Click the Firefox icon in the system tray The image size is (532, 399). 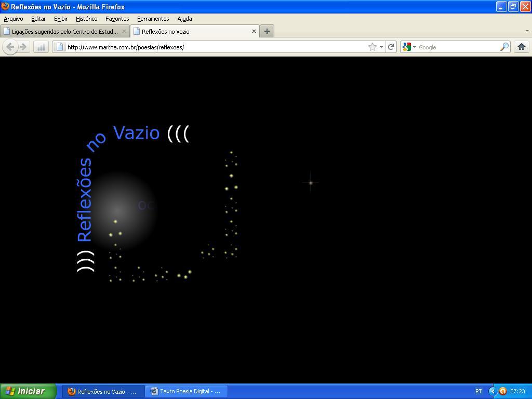[x=502, y=391]
